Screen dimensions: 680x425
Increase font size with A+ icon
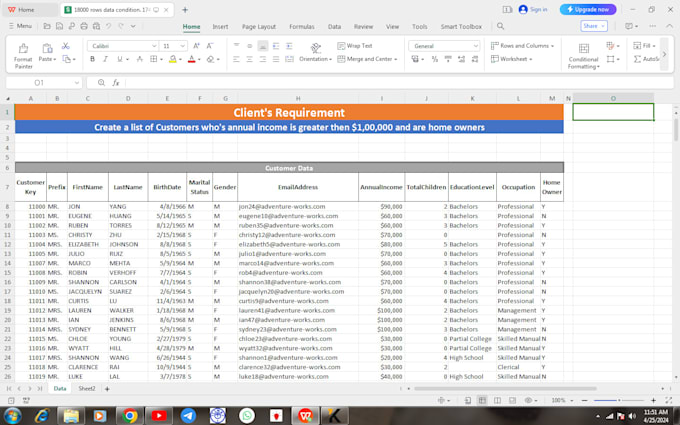point(196,46)
